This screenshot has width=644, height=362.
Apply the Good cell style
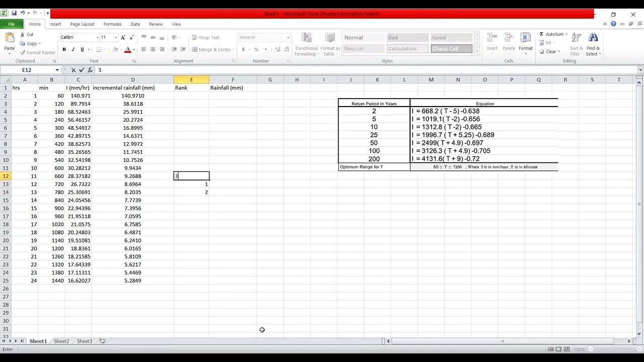tap(451, 38)
